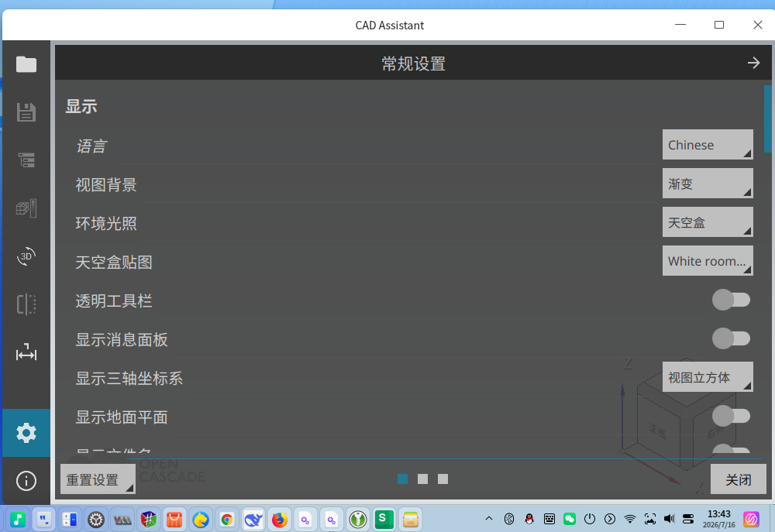Open the Language dropdown showing Chinese
The width and height of the screenshot is (775, 532).
click(x=708, y=145)
